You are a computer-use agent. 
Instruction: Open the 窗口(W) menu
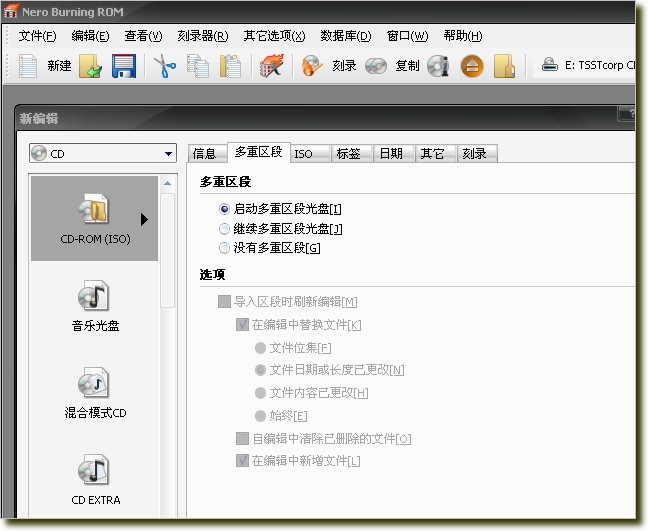click(x=407, y=36)
